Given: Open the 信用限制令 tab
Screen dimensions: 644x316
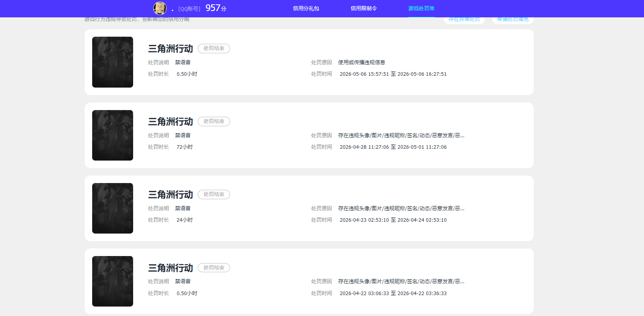Looking at the screenshot, I should pos(364,8).
